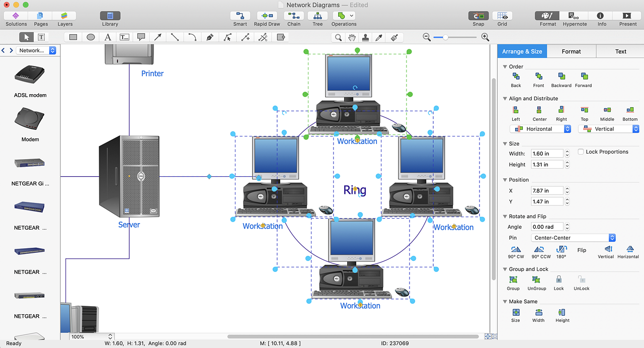
Task: Click the Group objects icon
Action: pyautogui.click(x=513, y=280)
